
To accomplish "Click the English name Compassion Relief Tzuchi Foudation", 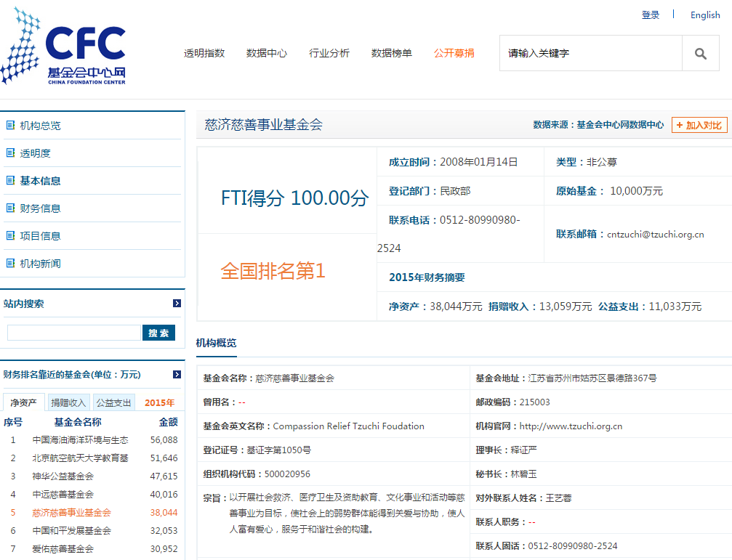I will (349, 426).
